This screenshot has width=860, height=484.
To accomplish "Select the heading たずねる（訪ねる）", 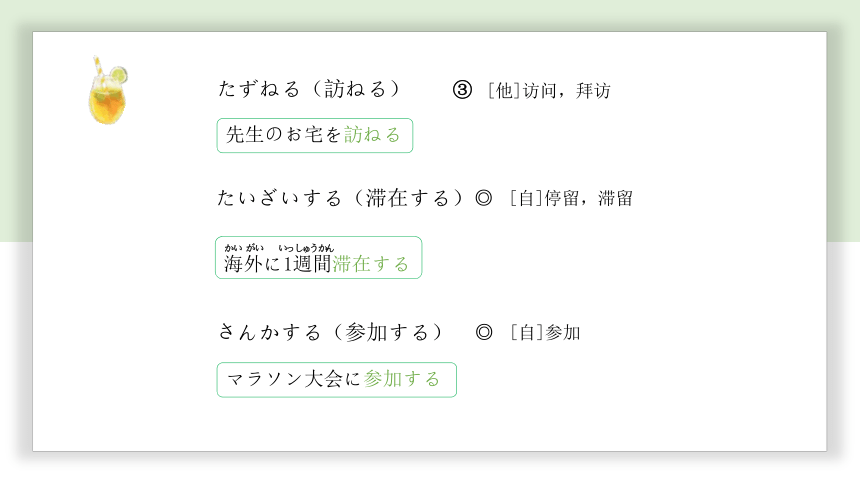I will click(311, 89).
